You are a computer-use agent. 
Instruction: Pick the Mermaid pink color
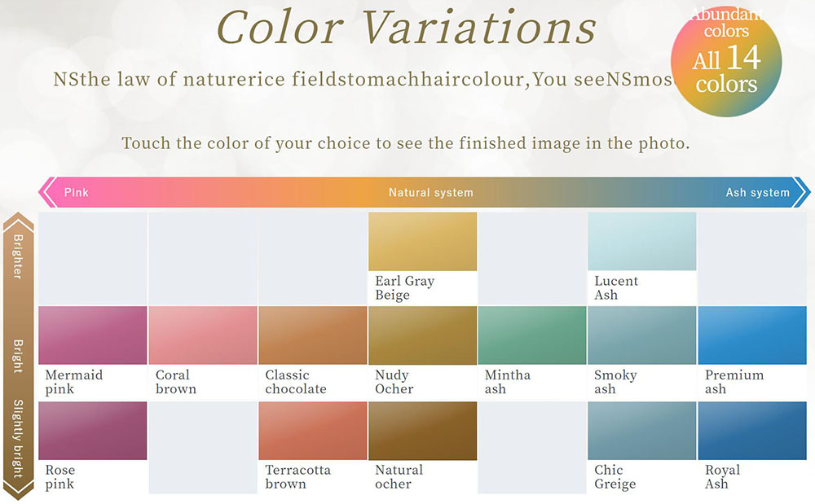[x=93, y=335]
